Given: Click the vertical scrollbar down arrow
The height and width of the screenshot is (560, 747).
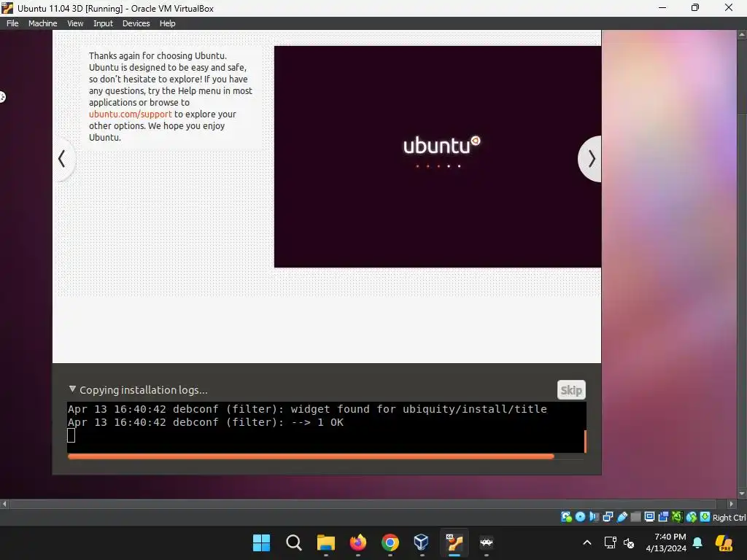Looking at the screenshot, I should (742, 494).
